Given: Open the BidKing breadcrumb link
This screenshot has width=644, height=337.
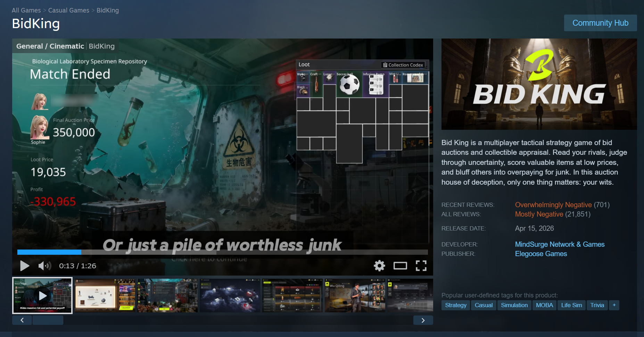Looking at the screenshot, I should pyautogui.click(x=108, y=10).
